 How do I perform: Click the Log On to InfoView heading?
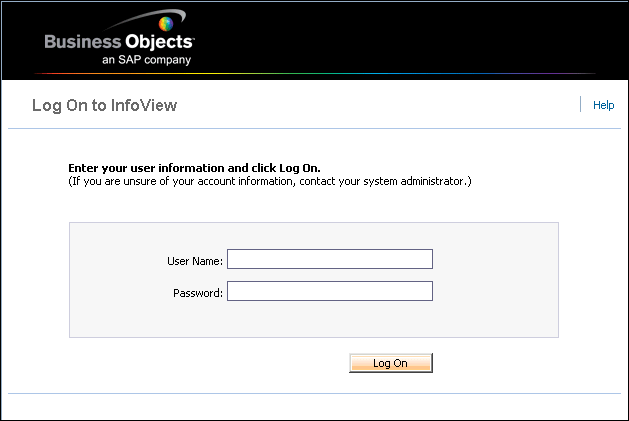point(104,106)
